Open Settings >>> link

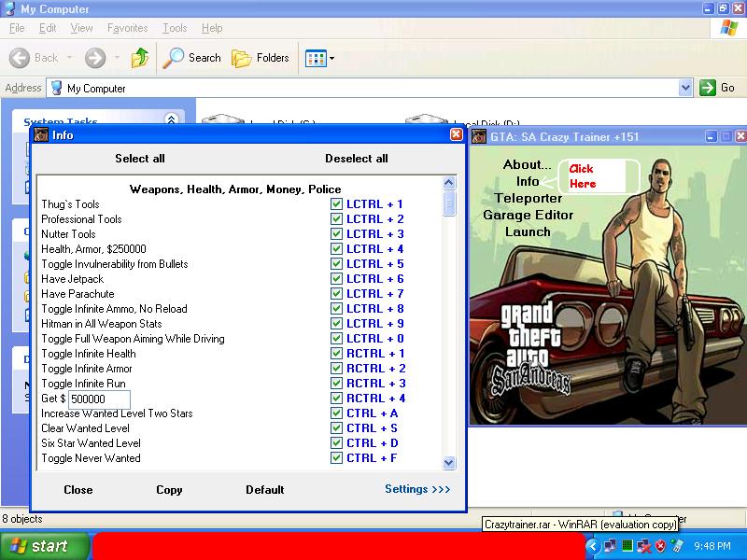[x=417, y=489]
